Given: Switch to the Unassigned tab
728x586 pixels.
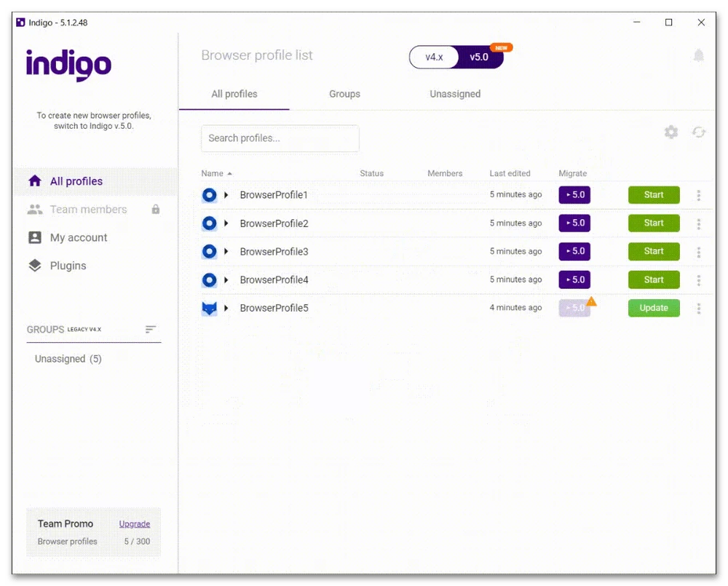Looking at the screenshot, I should coord(455,94).
